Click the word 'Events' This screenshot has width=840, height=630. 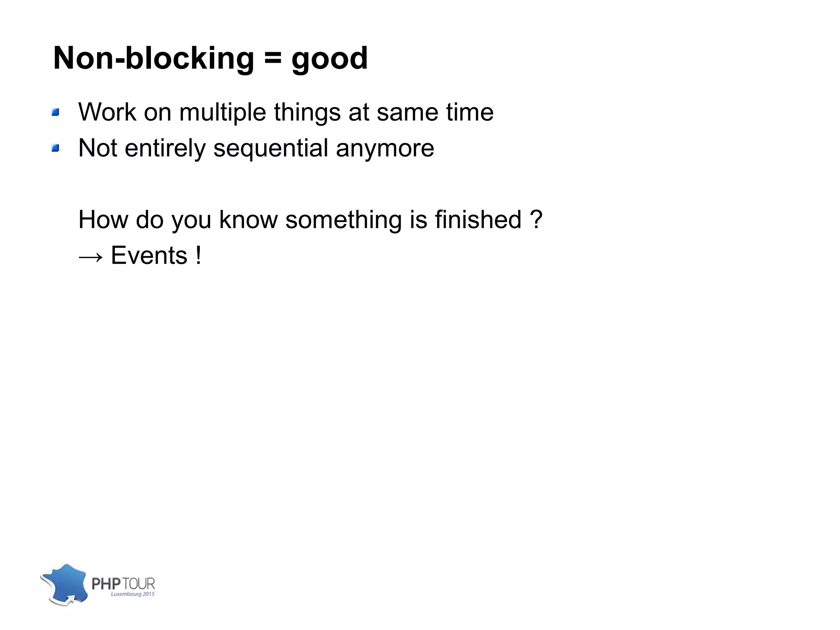click(149, 256)
